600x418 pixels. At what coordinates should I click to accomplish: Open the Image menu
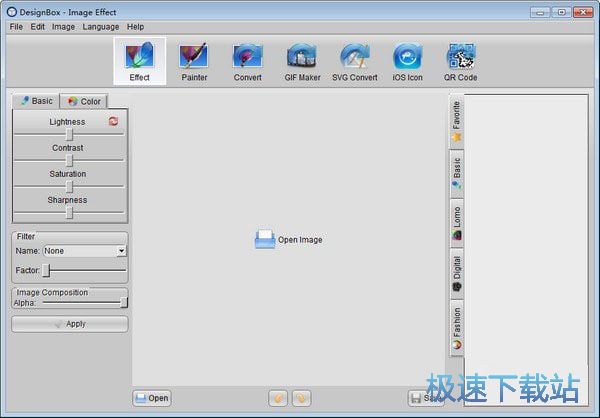click(x=63, y=27)
